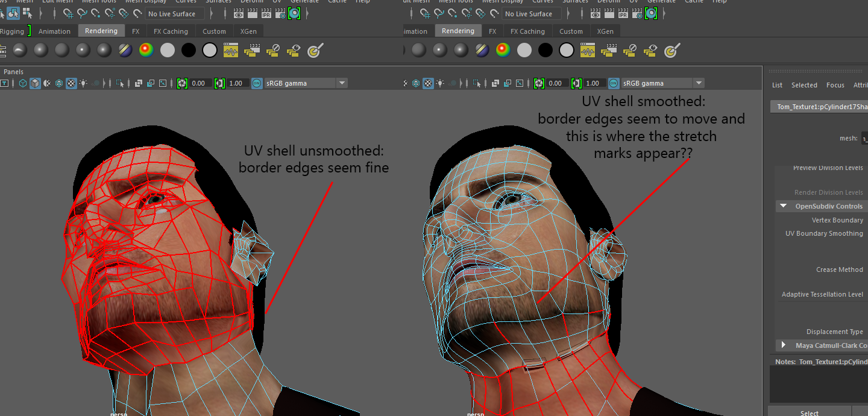The image size is (868, 416).
Task: Expand the Maya Catmull-Clark Controls section
Action: (x=784, y=345)
